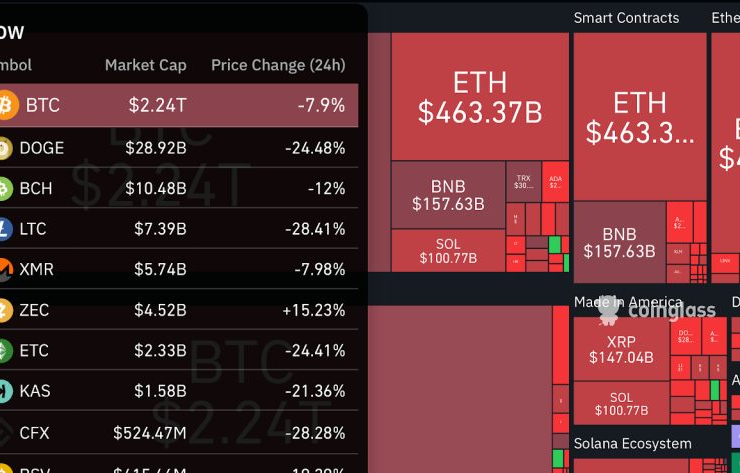Click the ETH tile under Smart Contracts
This screenshot has height=473, width=740.
639,116
